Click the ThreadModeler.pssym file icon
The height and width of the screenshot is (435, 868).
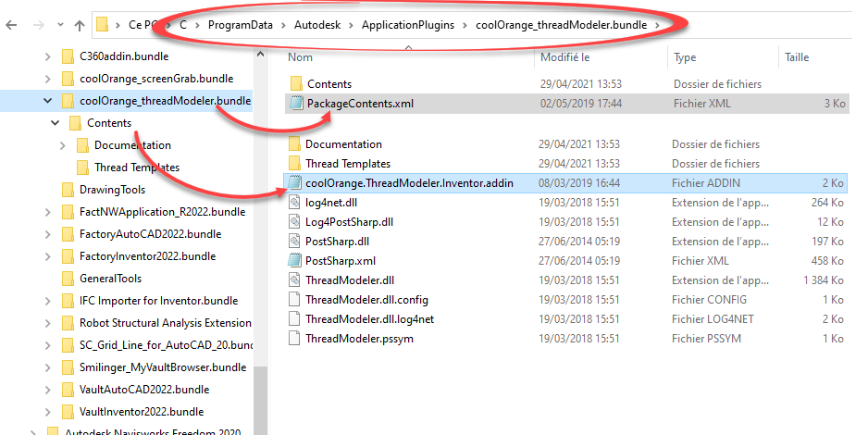pyautogui.click(x=294, y=339)
